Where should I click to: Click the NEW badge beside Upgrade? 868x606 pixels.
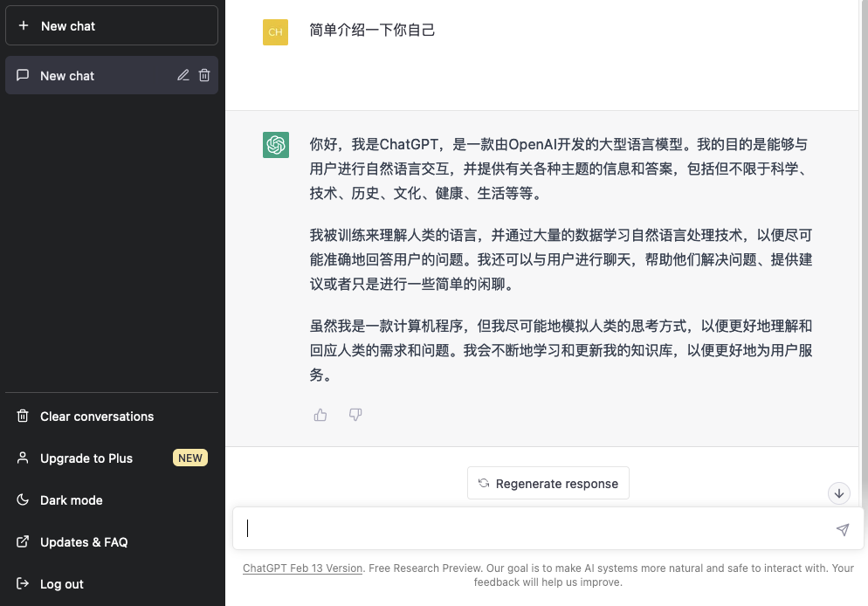pos(189,458)
